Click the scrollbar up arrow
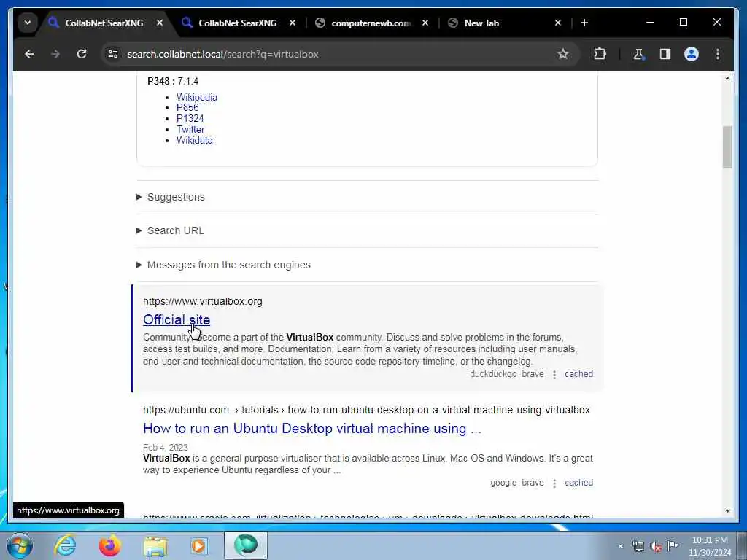The height and width of the screenshot is (560, 747). tap(727, 79)
